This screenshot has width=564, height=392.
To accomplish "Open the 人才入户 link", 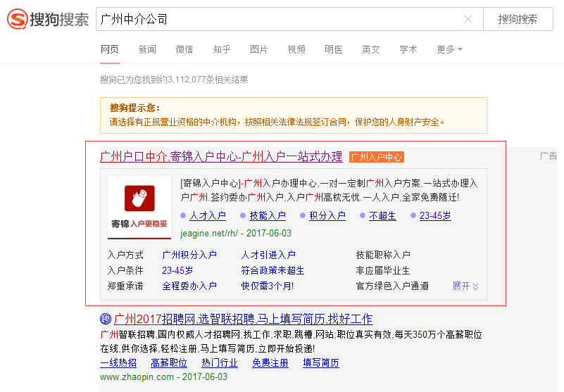I will 208,216.
